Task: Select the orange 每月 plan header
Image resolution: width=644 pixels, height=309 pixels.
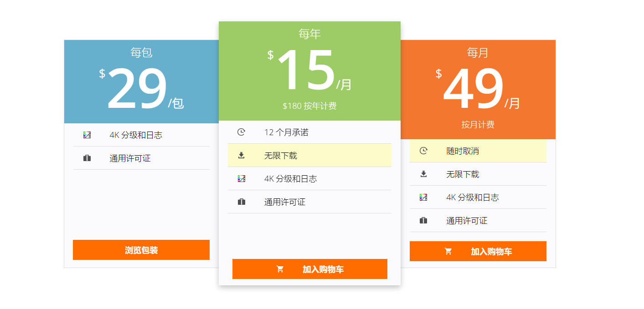Action: [x=478, y=53]
